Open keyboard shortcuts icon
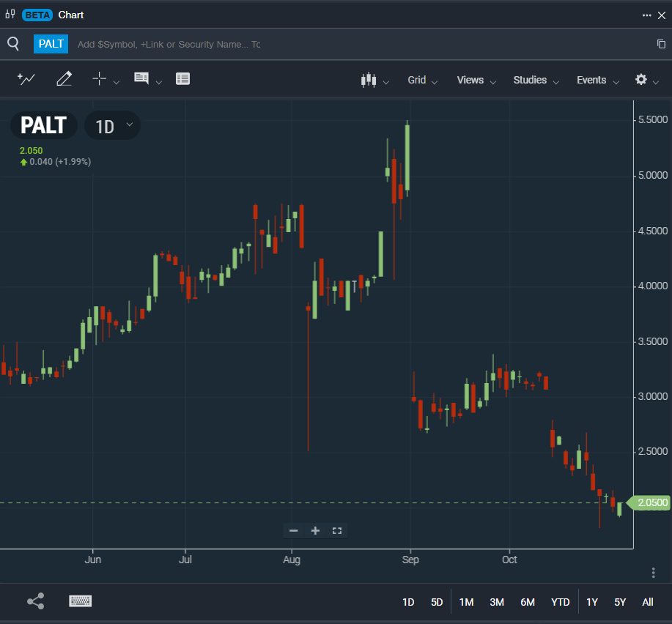The width and height of the screenshot is (672, 624). coord(80,601)
